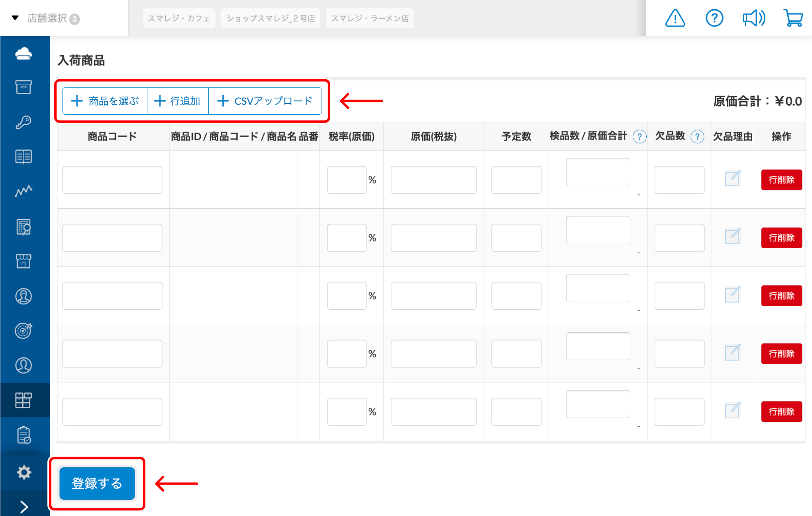Click the 商品を選ぶ button
This screenshot has height=516, width=812.
click(105, 101)
